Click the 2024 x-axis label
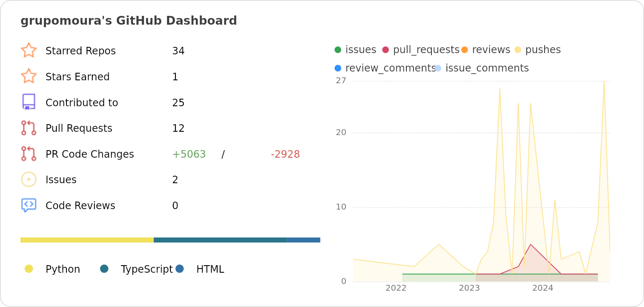This screenshot has height=307, width=644. click(x=543, y=288)
